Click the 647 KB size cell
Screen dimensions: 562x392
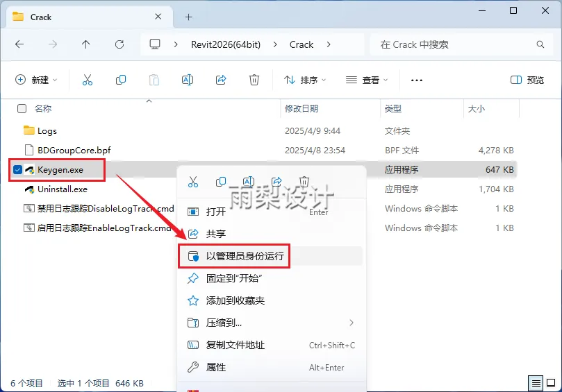(x=499, y=170)
